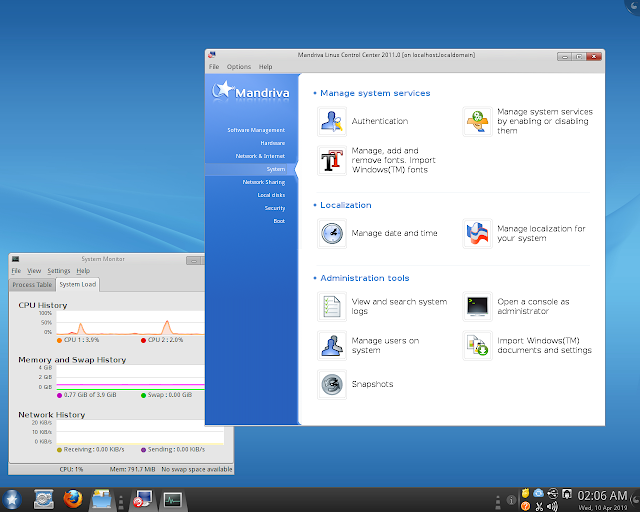Image resolution: width=640 pixels, height=512 pixels.
Task: Select Software Management in the sidebar
Action: (x=255, y=130)
